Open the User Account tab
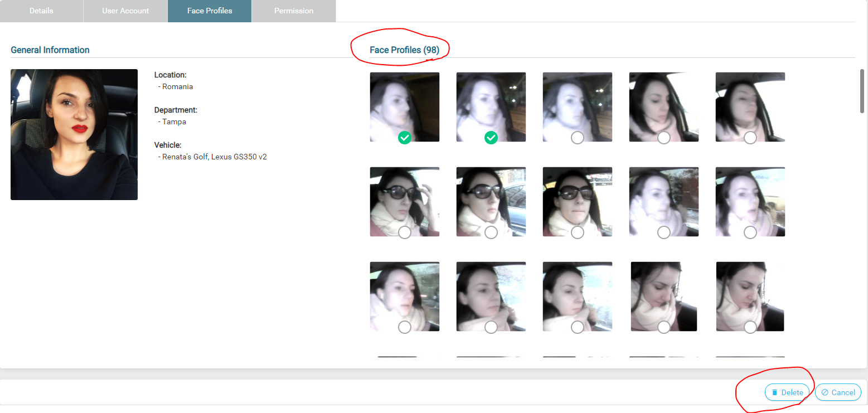 point(125,11)
